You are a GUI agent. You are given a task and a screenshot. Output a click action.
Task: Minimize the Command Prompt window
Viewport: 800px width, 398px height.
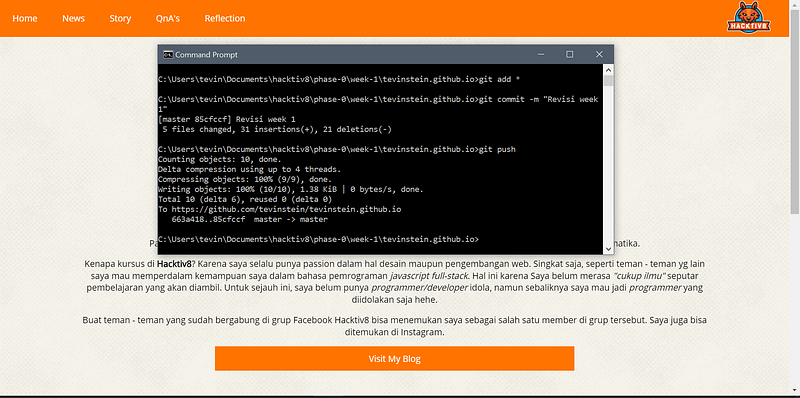click(541, 54)
